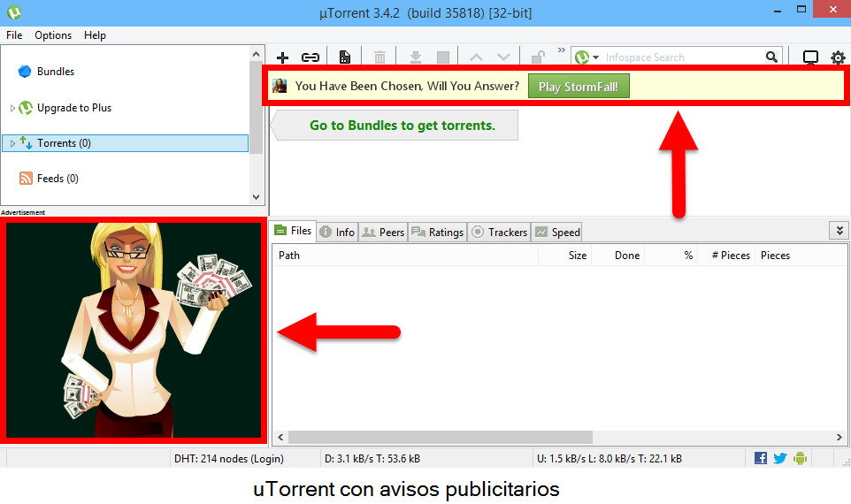Image resolution: width=851 pixels, height=504 pixels.
Task: Switch to the Files tab
Action: pos(293,231)
